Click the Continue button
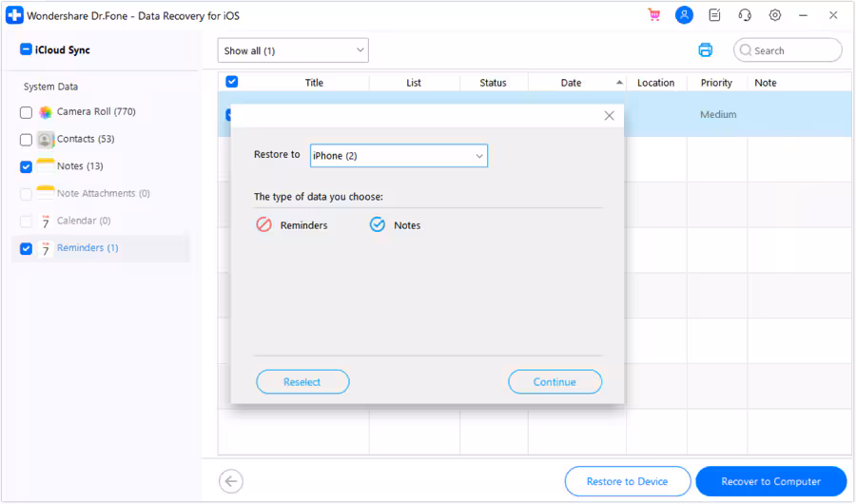Image resolution: width=856 pixels, height=504 pixels. click(x=554, y=381)
